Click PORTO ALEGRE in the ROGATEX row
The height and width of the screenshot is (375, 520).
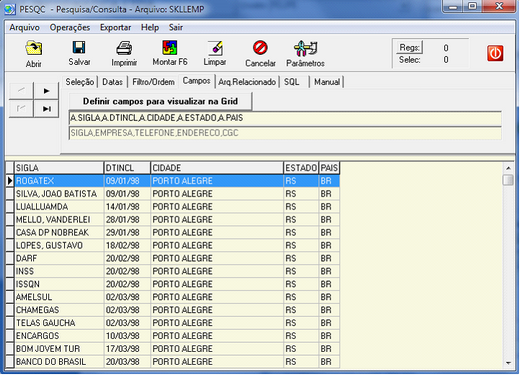217,181
